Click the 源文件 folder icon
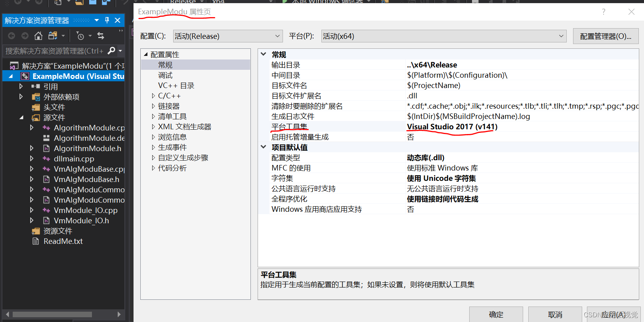 click(x=36, y=117)
